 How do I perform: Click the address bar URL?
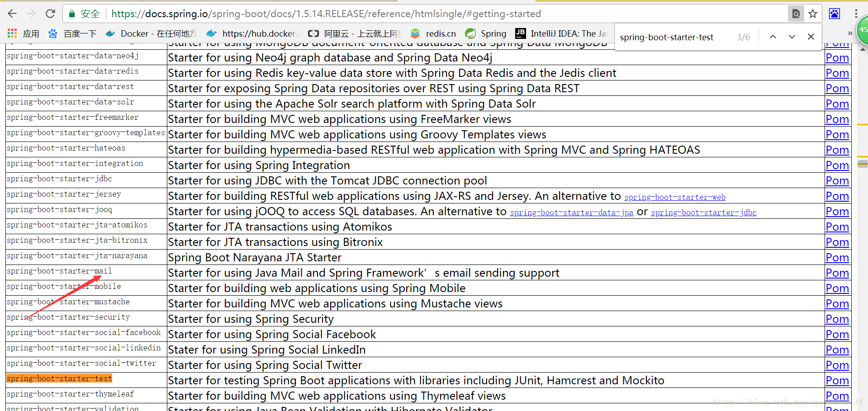(x=326, y=14)
